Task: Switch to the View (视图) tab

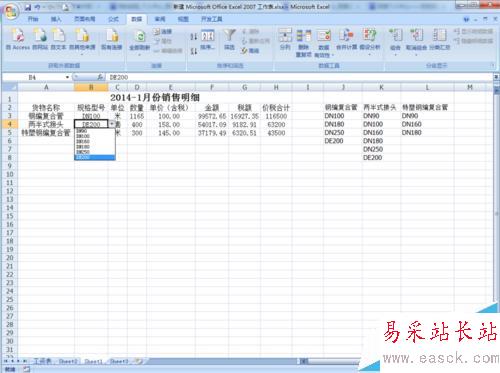Action: point(183,19)
